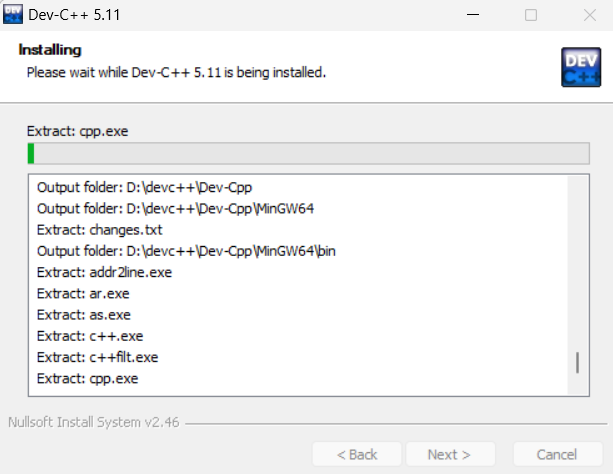
Task: Select log line ending with 'Dev-Cpp\MinGW64'
Action: point(175,208)
